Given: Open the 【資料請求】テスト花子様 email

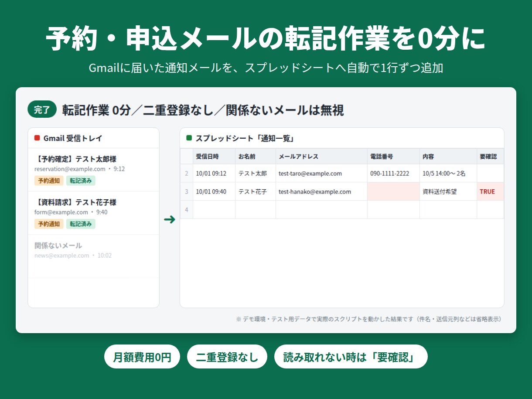Looking at the screenshot, I should [x=93, y=213].
